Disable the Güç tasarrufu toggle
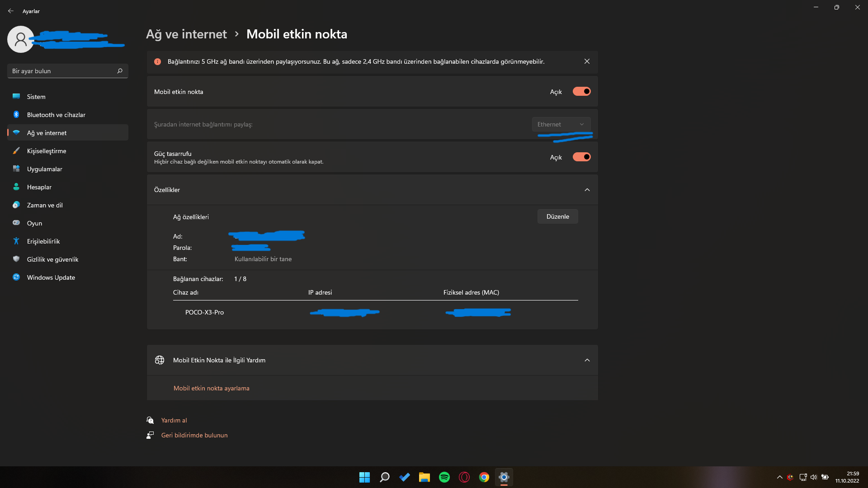This screenshot has width=868, height=488. pyautogui.click(x=581, y=157)
